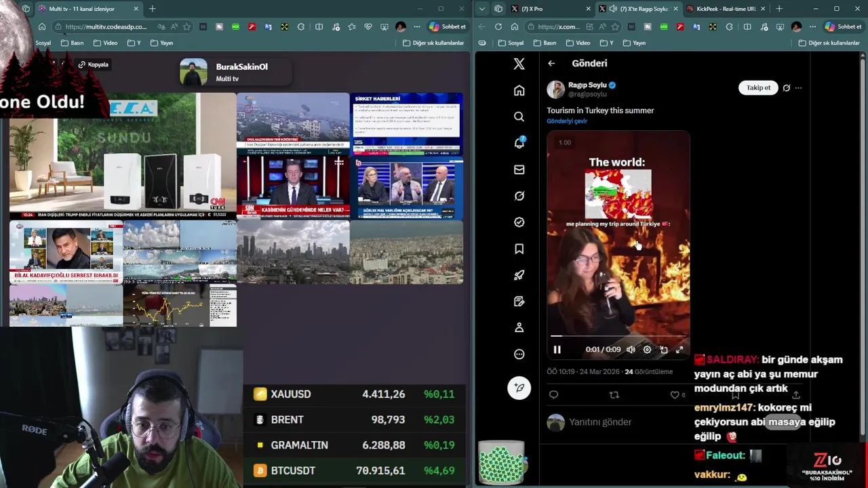Open X 'More' circle-dots sidebar icon
868x488 pixels.
point(519,354)
